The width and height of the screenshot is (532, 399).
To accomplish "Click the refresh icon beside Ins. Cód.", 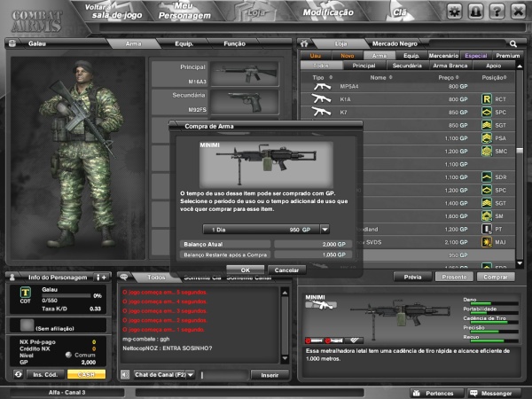I will 19,374.
